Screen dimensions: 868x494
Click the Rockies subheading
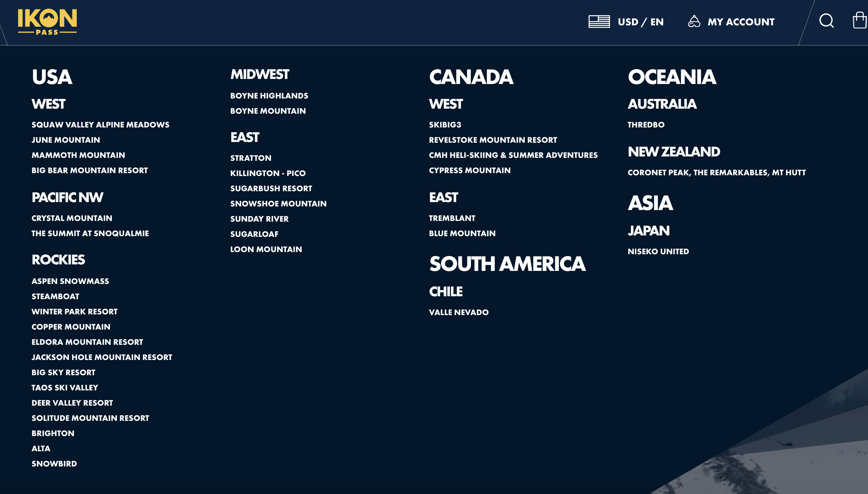58,260
